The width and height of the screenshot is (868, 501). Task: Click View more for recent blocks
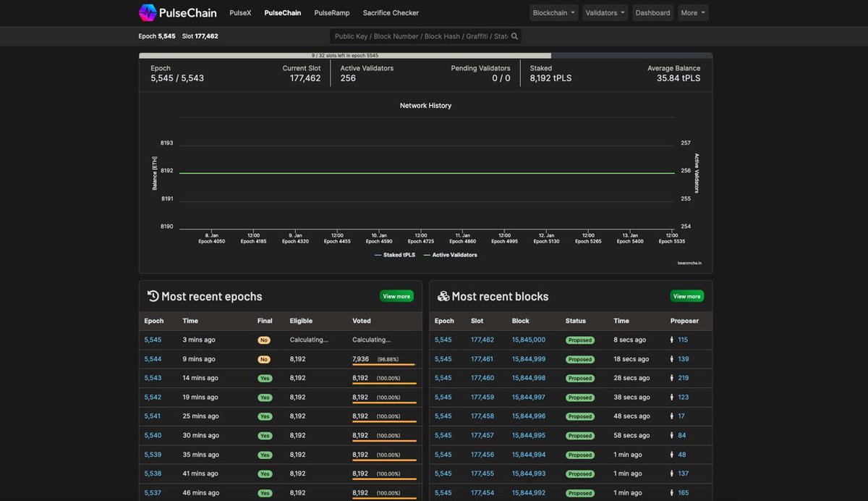pos(687,296)
